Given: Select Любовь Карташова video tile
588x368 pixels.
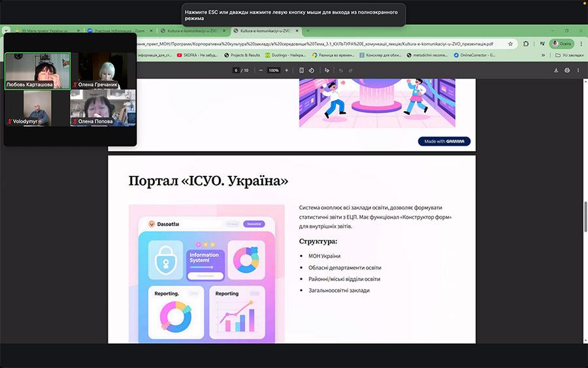Looking at the screenshot, I should [37, 71].
